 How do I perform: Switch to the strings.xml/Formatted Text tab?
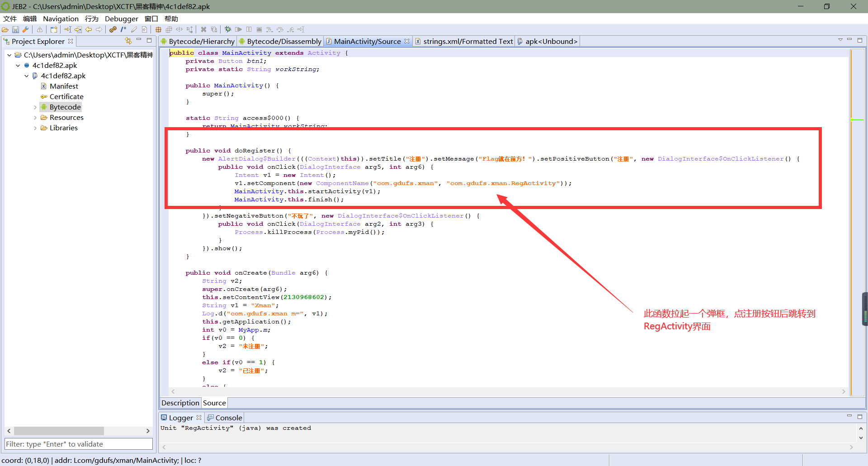point(464,41)
